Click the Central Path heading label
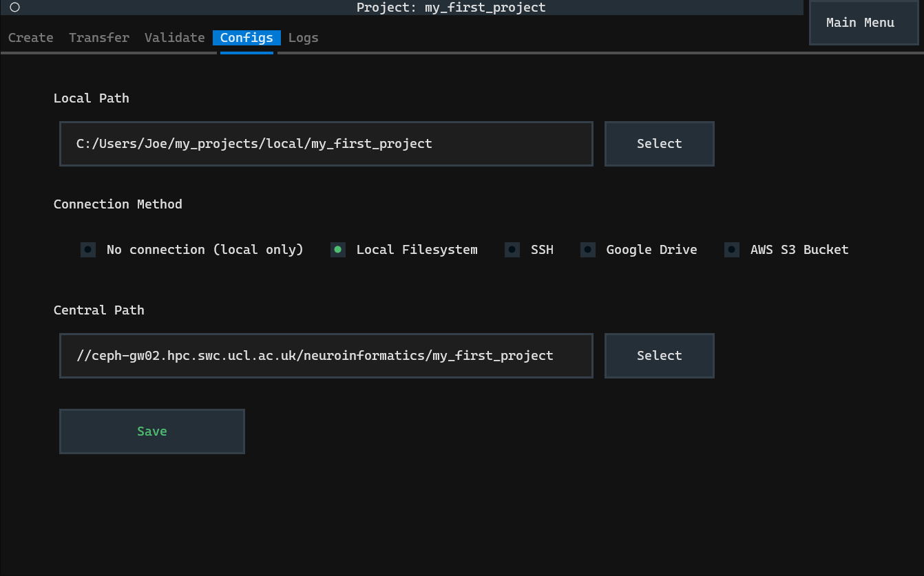This screenshot has width=924, height=576. tap(99, 310)
